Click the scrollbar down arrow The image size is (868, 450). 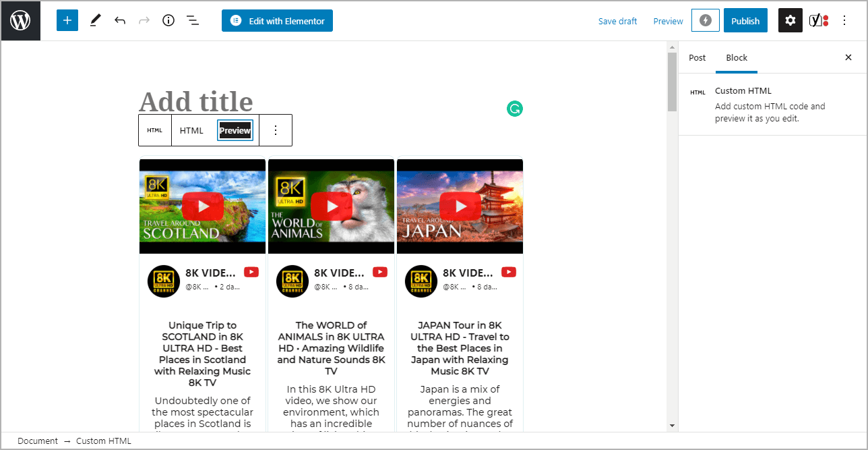671,426
